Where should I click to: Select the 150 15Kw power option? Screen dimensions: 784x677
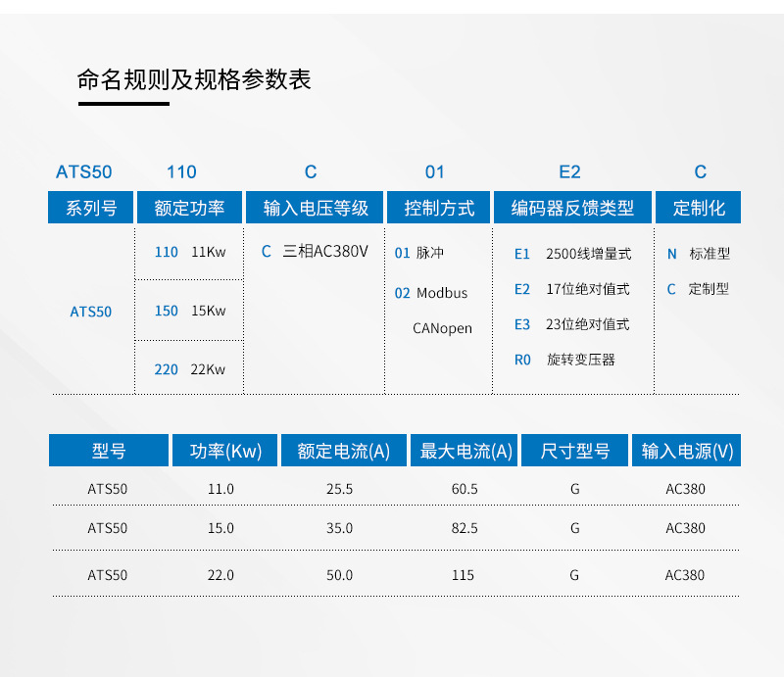pos(190,311)
